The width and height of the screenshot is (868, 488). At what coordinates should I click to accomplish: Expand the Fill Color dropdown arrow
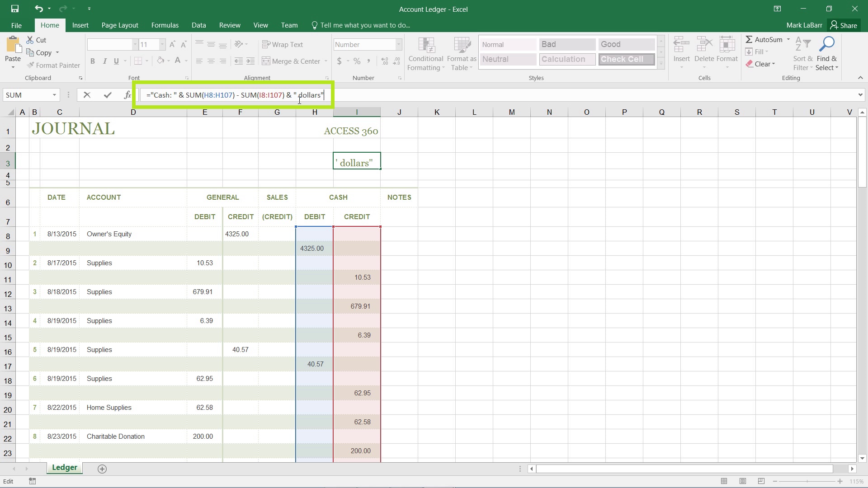point(168,61)
